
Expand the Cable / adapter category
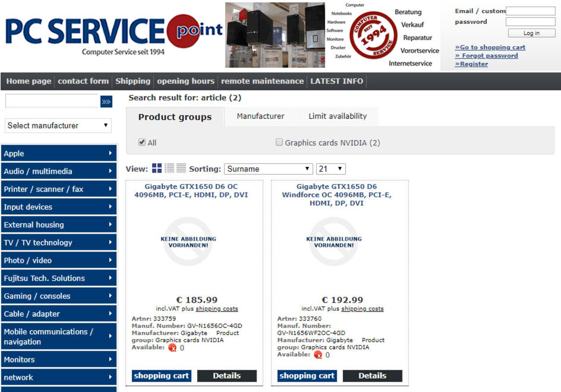(x=58, y=314)
